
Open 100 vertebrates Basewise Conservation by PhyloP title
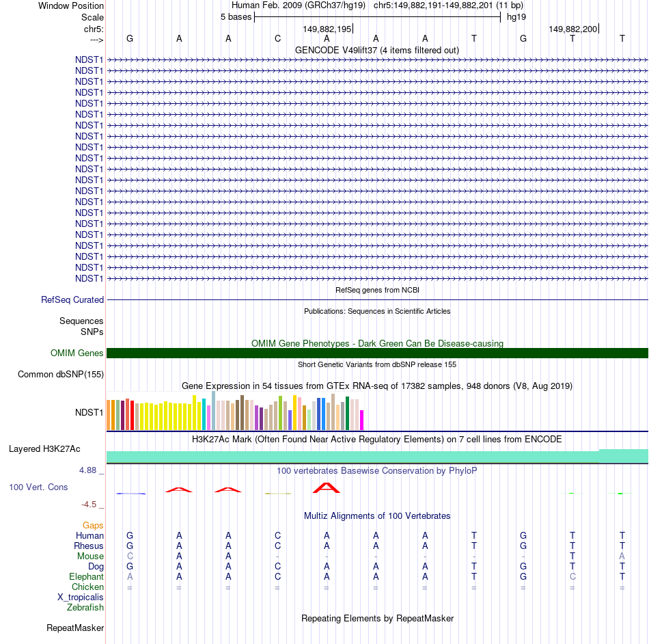click(x=376, y=471)
